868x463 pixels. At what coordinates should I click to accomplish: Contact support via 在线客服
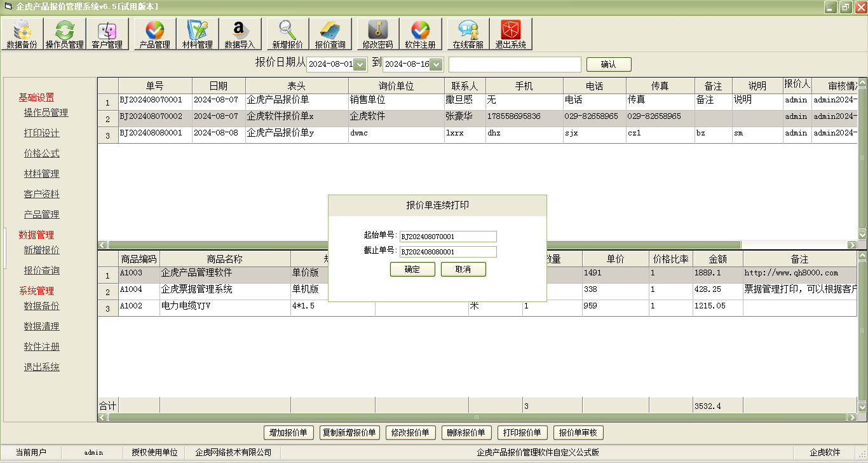467,33
